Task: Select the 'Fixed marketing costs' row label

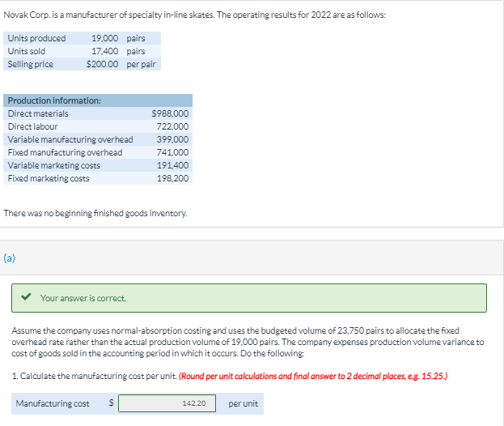Action: coord(49,178)
